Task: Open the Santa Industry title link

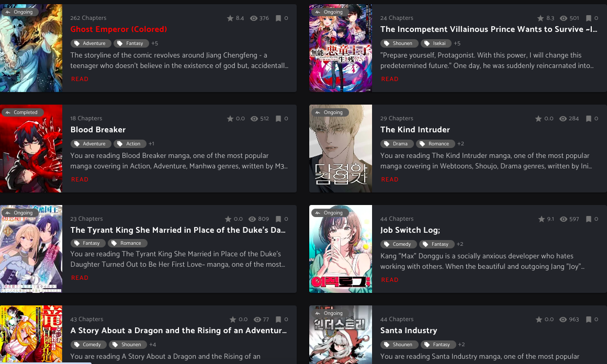Action: (408, 331)
